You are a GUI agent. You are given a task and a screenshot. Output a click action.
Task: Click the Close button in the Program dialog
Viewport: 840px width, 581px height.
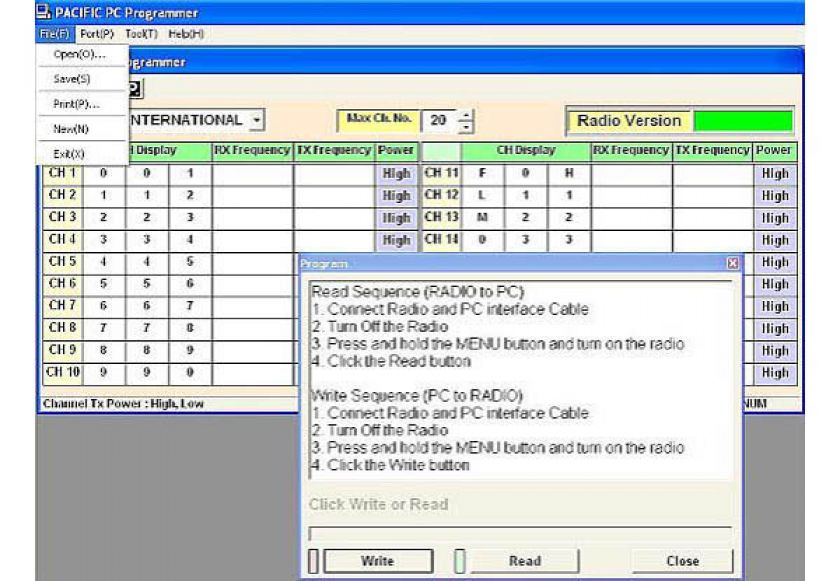click(x=682, y=561)
